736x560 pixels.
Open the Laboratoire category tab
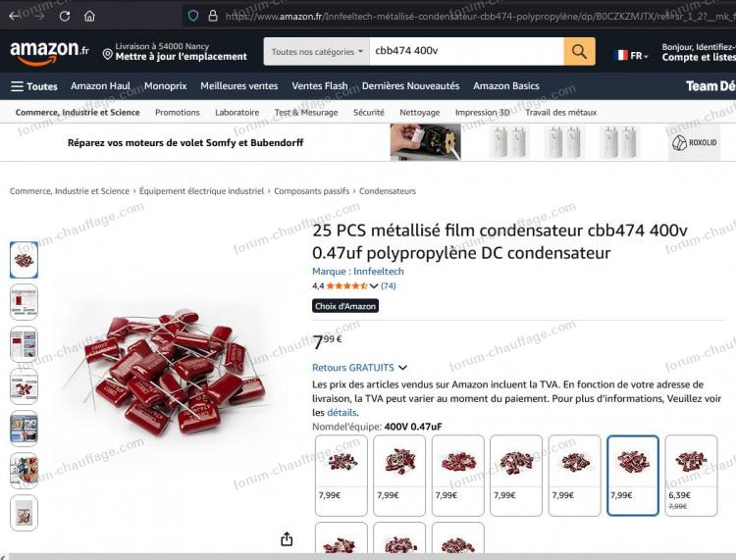[x=237, y=113]
